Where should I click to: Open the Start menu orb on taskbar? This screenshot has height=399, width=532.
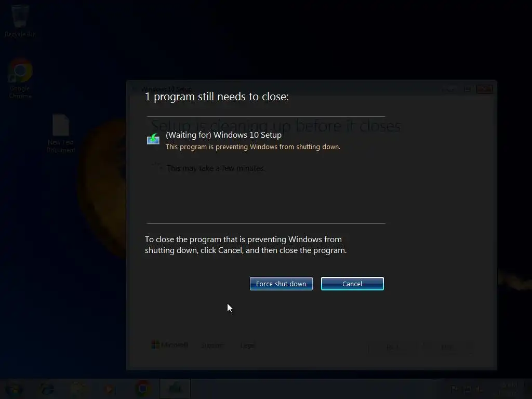[14, 389]
